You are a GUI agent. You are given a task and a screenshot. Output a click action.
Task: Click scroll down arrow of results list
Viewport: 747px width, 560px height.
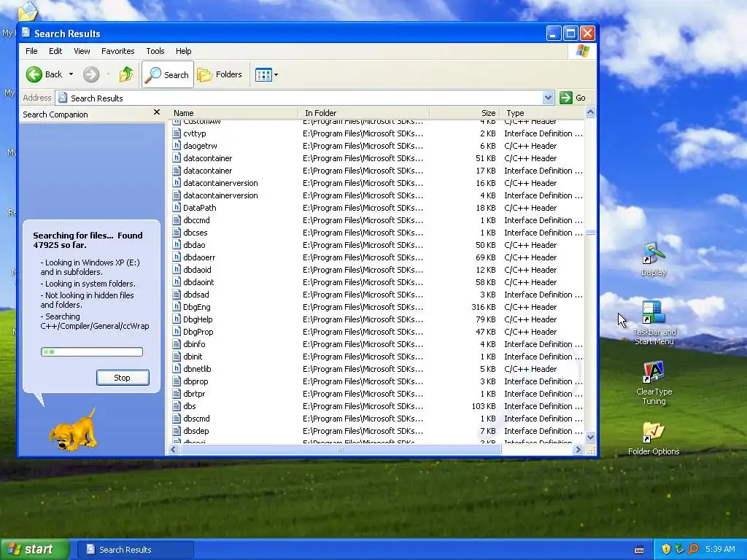coord(590,437)
